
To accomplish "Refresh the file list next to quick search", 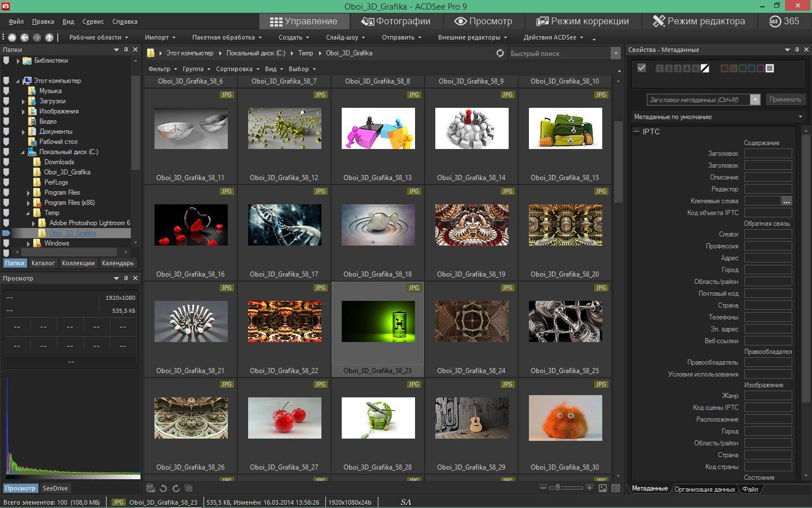I will [500, 53].
